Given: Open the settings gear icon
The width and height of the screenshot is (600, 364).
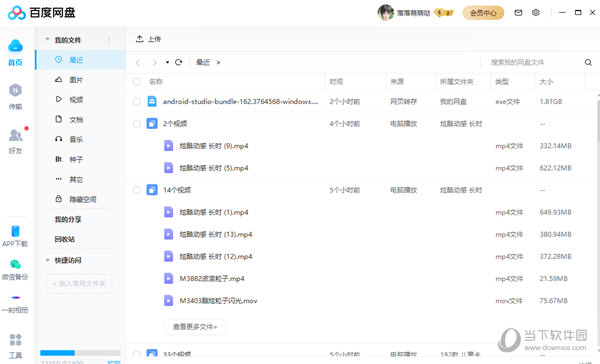Looking at the screenshot, I should click(x=536, y=13).
